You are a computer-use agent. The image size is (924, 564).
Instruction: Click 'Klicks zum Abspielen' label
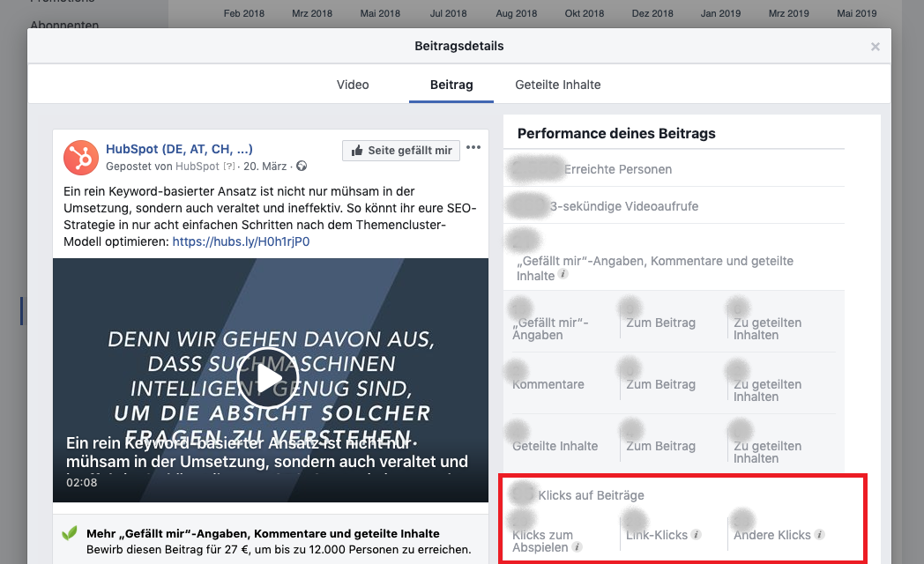point(542,541)
